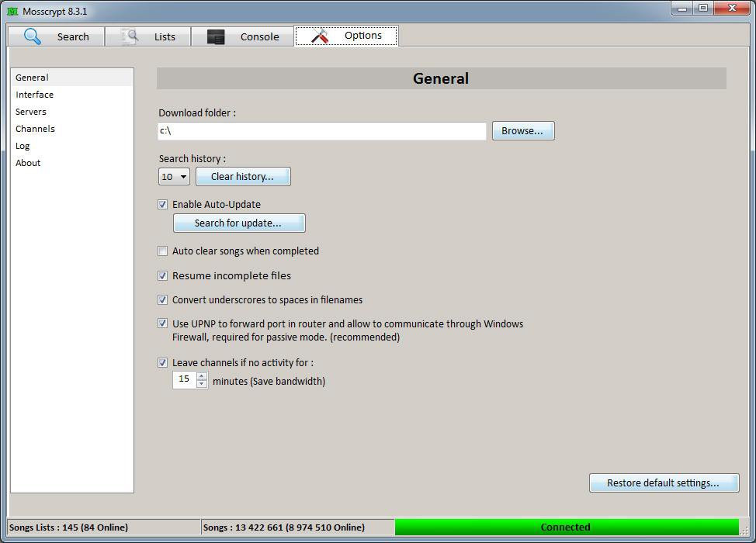The height and width of the screenshot is (543, 756).
Task: Toggle Enable Auto-Update checkbox
Action: [163, 204]
